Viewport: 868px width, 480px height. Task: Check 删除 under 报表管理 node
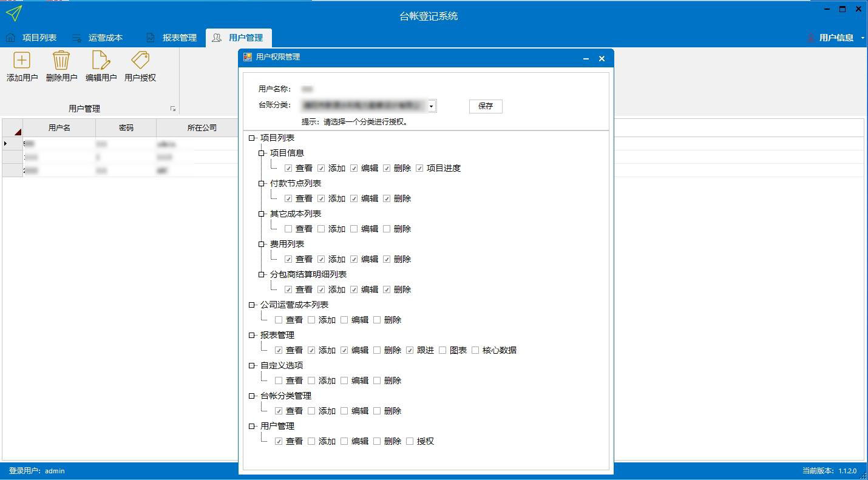point(377,350)
